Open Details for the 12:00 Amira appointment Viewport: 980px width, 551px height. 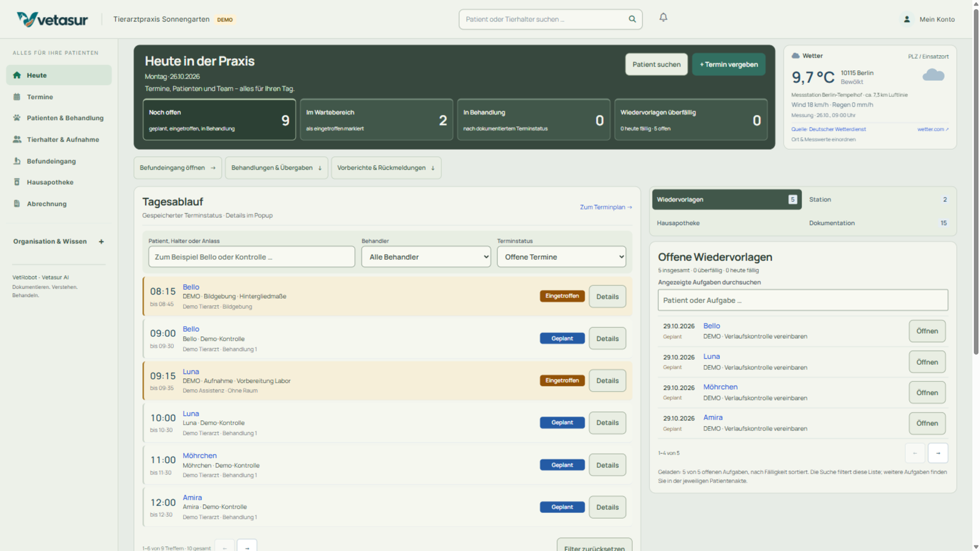pyautogui.click(x=608, y=507)
